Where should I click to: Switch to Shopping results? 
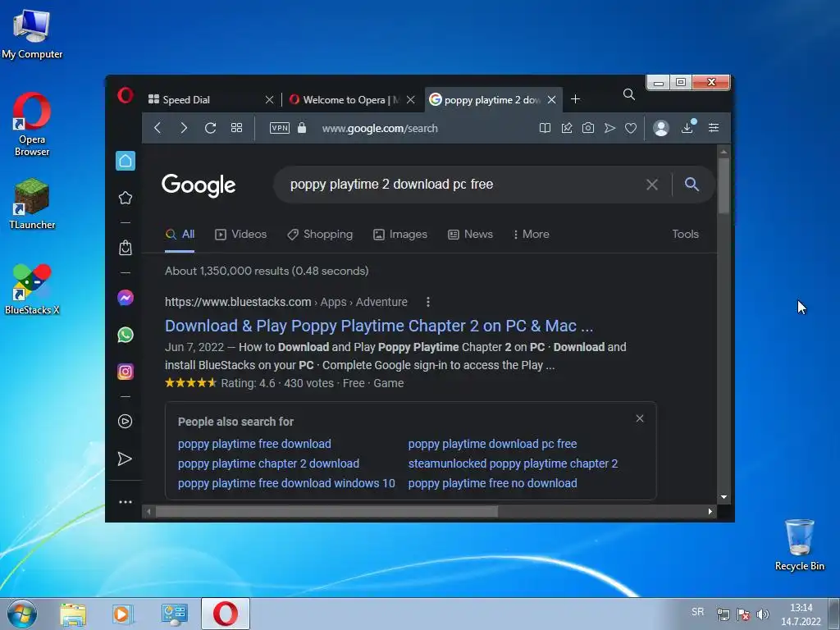point(320,234)
